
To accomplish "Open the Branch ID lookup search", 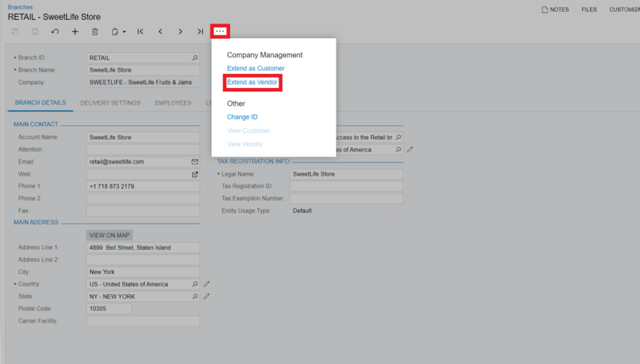I will point(194,58).
